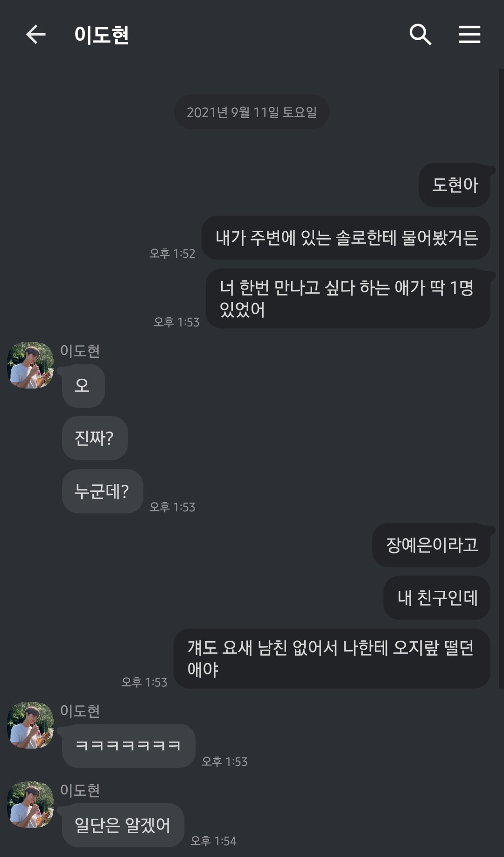The image size is (504, 857).
Task: Tap the back arrow icon
Action: tap(35, 35)
